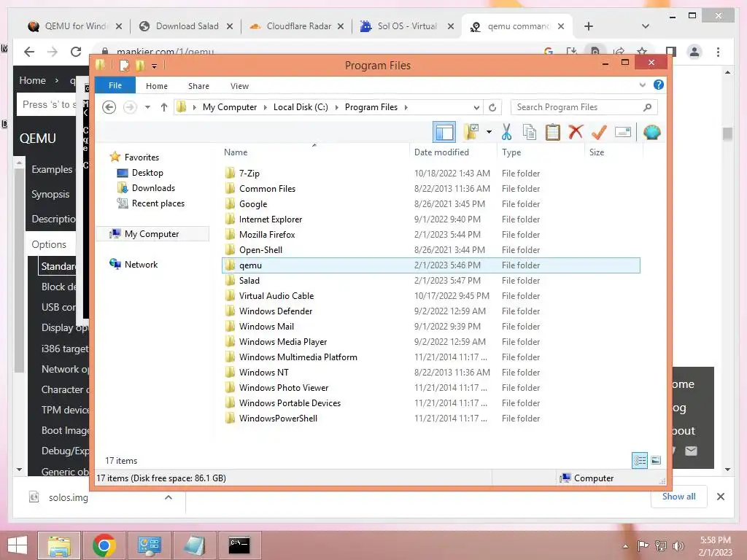The width and height of the screenshot is (747, 560).
Task: Go forward in Program Files explorer
Action: [x=130, y=107]
